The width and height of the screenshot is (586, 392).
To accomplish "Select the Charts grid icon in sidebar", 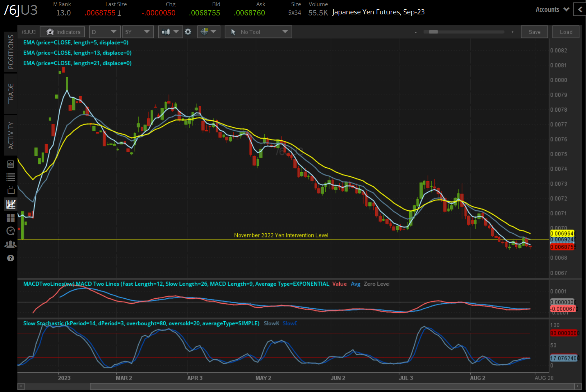I will (x=10, y=204).
